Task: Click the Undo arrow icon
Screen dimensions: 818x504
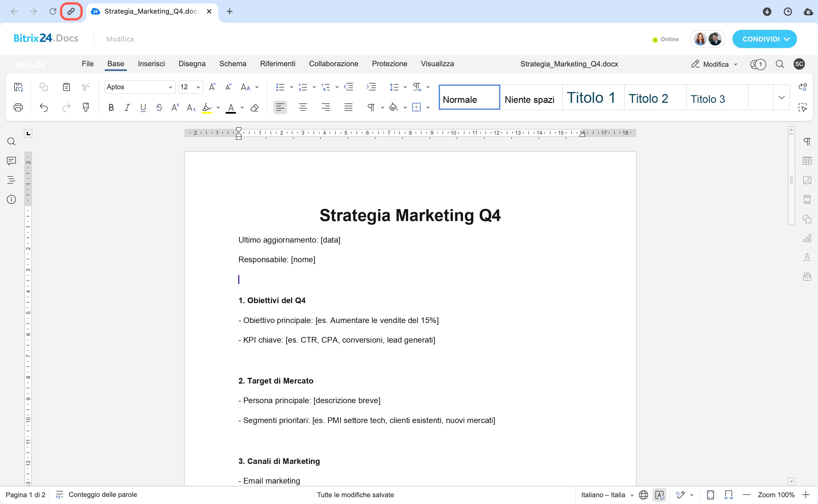Action: (44, 107)
